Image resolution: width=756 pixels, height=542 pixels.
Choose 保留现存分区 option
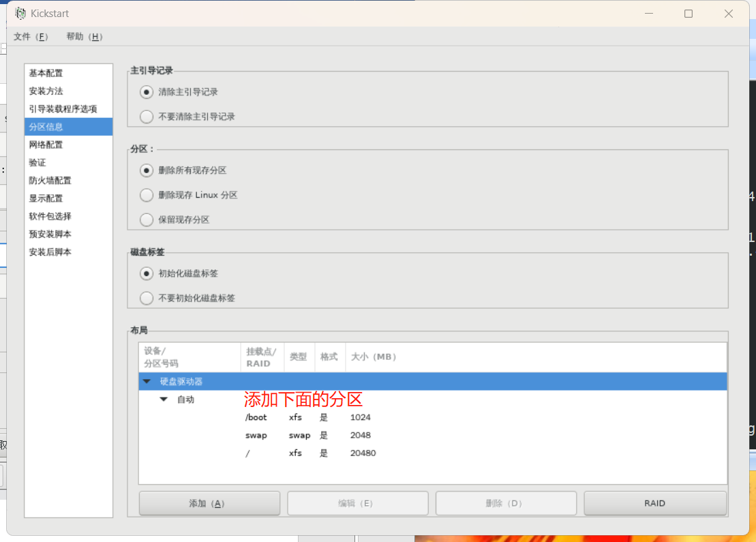click(x=147, y=220)
